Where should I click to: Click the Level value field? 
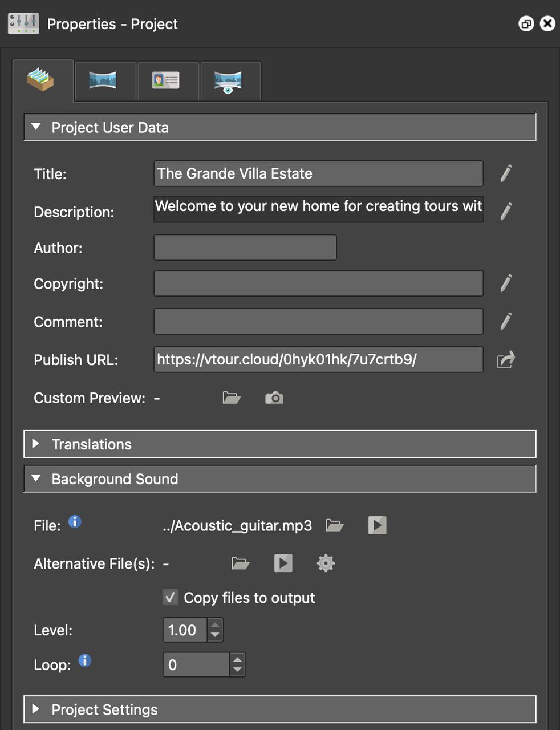click(x=185, y=630)
